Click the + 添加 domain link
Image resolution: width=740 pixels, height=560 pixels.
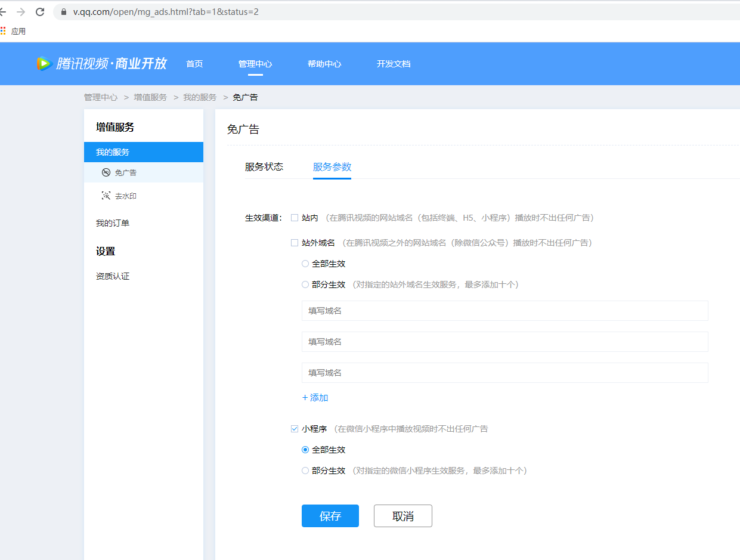pos(315,398)
